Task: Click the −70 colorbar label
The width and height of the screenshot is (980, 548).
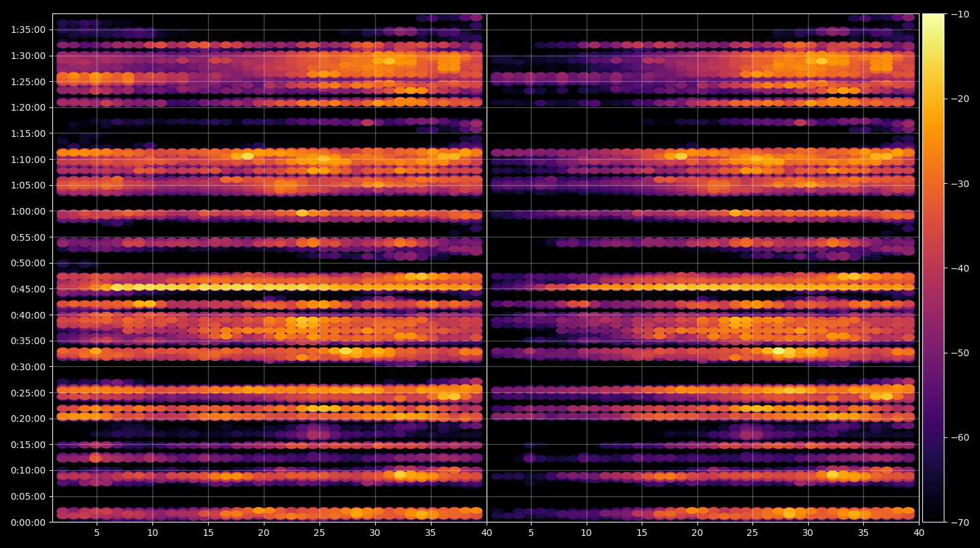Action: coord(961,523)
